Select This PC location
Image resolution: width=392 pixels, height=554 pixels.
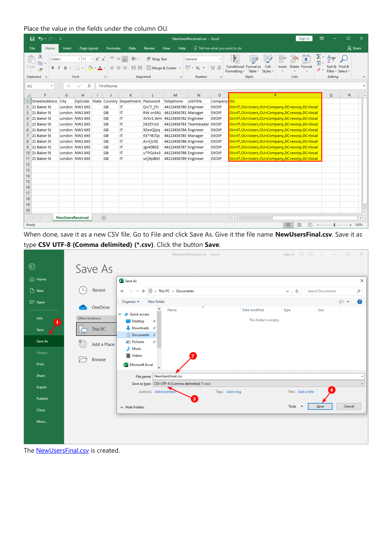coord(96,329)
